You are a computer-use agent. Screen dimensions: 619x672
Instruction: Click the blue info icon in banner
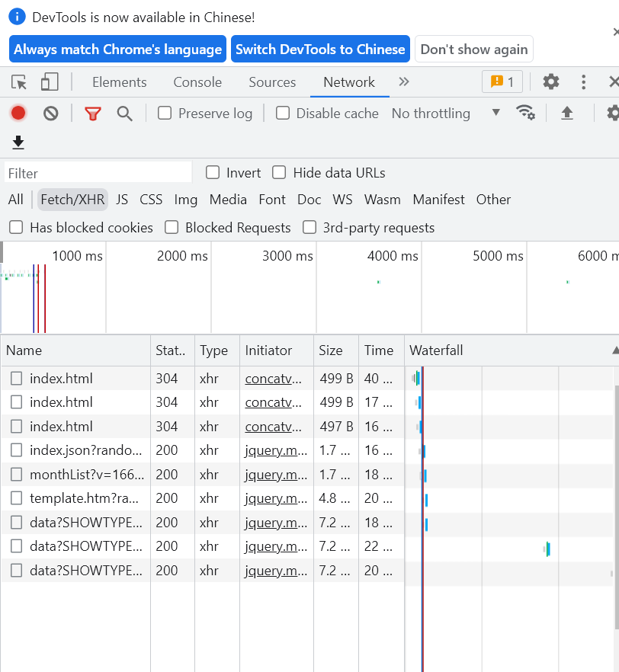click(17, 17)
